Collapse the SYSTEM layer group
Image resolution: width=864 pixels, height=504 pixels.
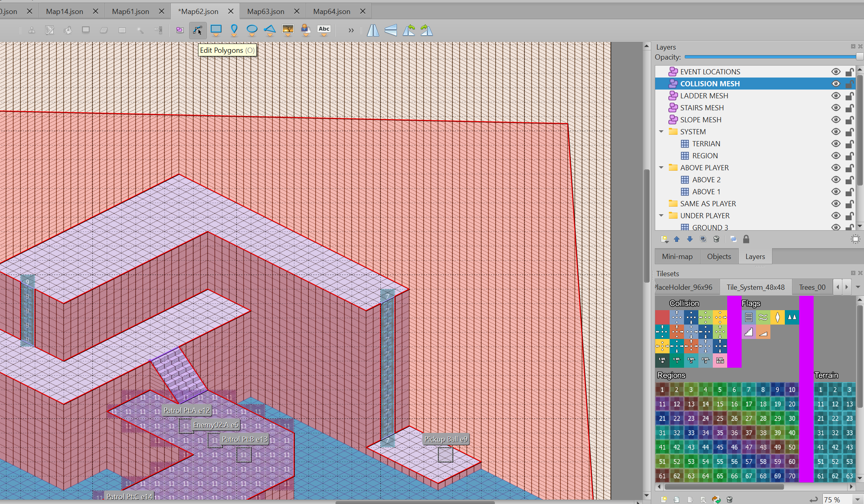coord(661,131)
